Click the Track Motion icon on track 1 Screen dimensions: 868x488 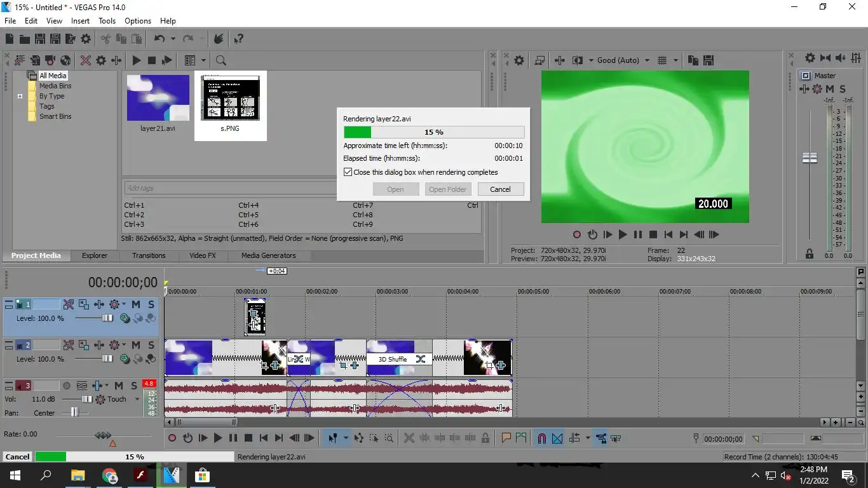[x=83, y=304]
